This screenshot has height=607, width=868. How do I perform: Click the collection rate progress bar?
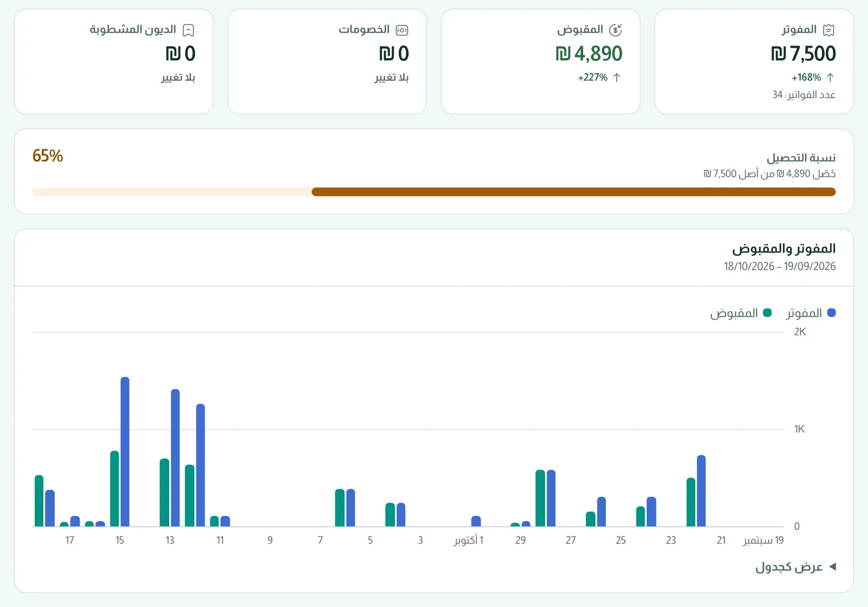point(434,192)
